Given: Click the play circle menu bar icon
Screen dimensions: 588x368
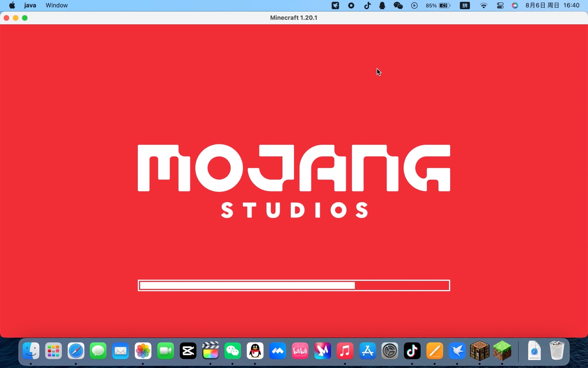Looking at the screenshot, I should pos(414,5).
